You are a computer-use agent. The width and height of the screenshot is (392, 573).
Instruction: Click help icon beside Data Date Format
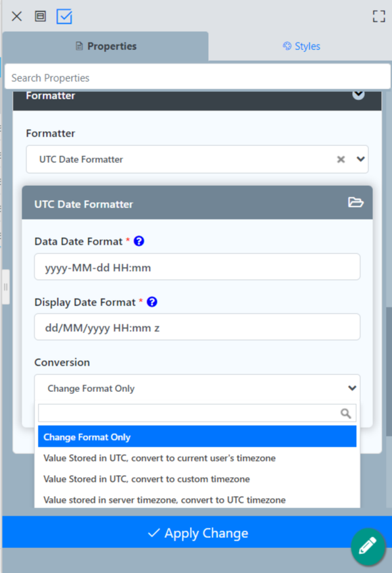coord(139,241)
